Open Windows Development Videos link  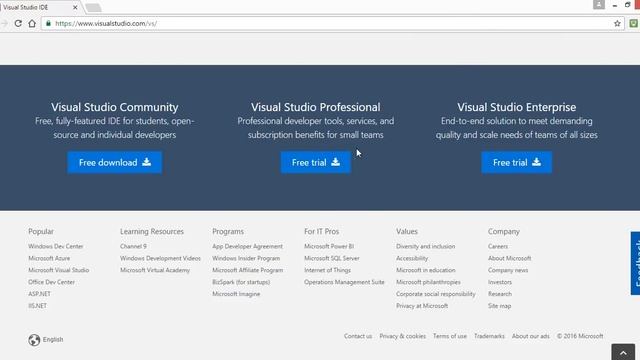pyautogui.click(x=160, y=258)
